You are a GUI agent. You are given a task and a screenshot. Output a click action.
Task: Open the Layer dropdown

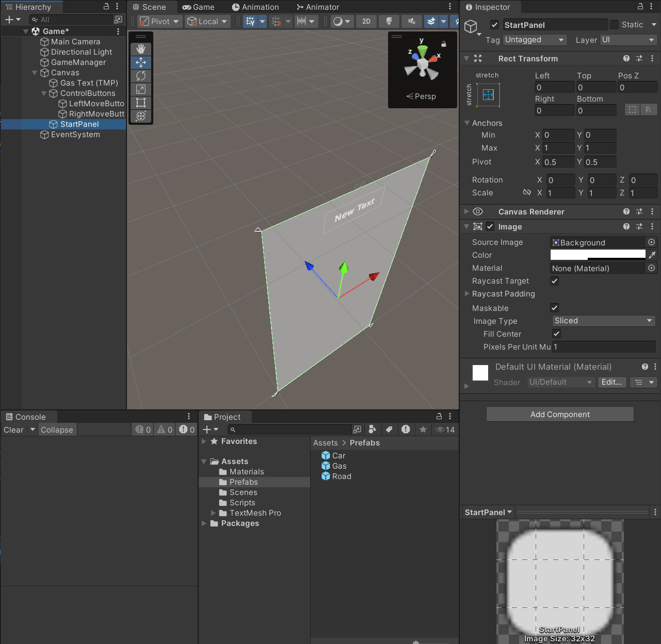tap(628, 40)
